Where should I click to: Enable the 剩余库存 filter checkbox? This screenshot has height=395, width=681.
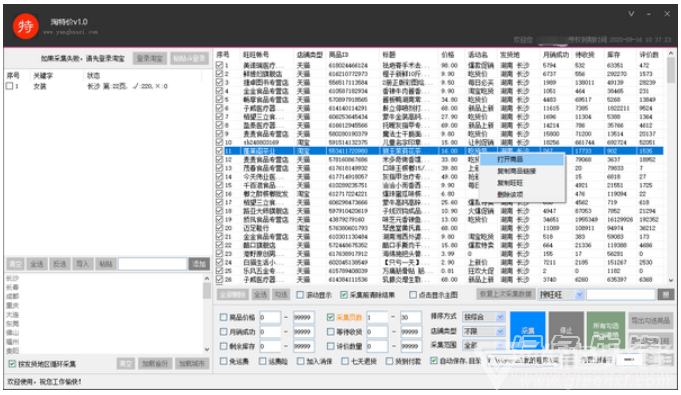223,346
